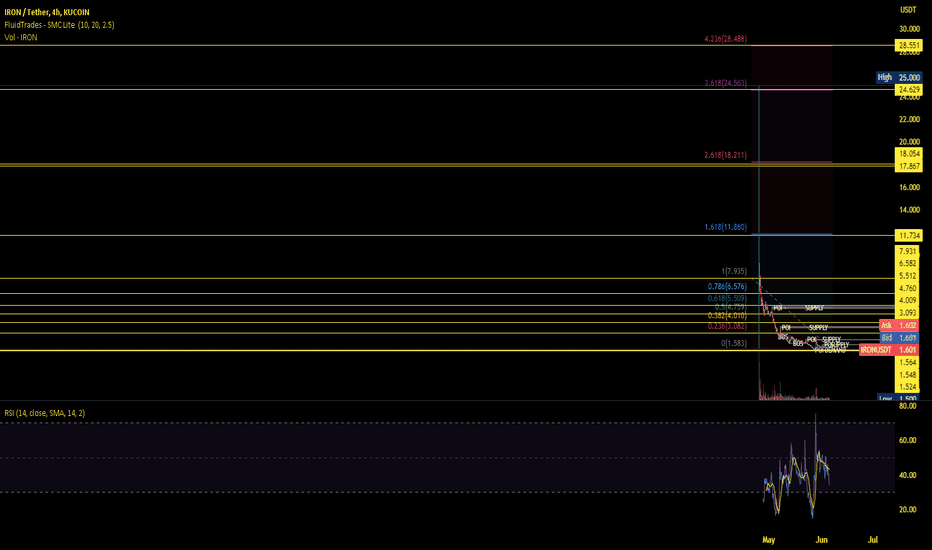Image resolution: width=932 pixels, height=550 pixels.
Task: Click the 40.00 RSI axis value
Action: point(908,476)
